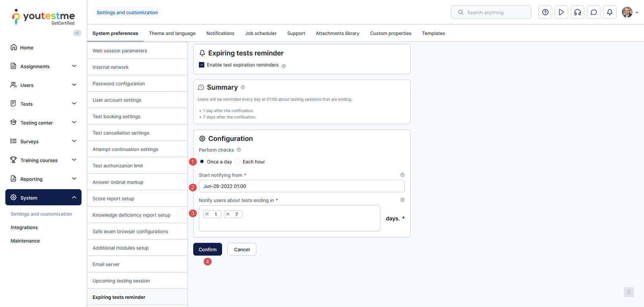Image resolution: width=644 pixels, height=307 pixels.
Task: Uncheck Enable test expiration reminders
Action: coord(202,65)
